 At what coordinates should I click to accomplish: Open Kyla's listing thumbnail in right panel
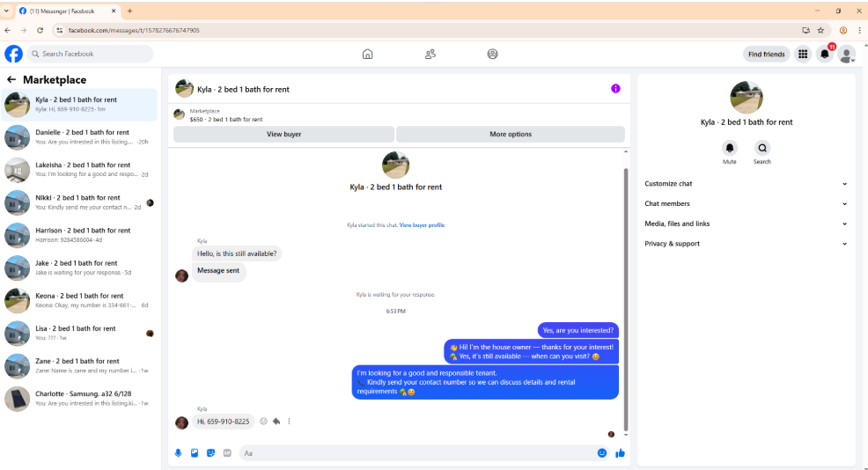tap(747, 97)
